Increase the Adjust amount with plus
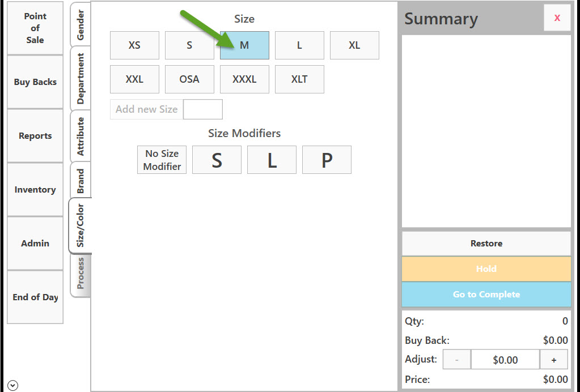 554,360
